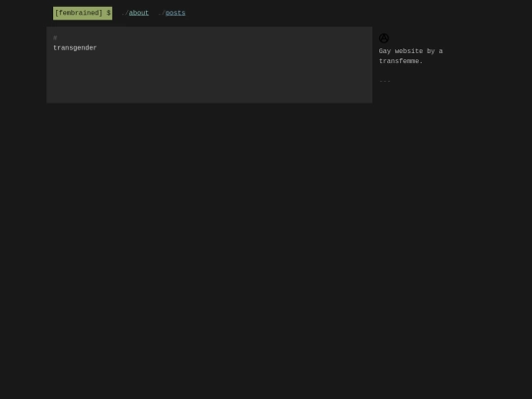Image resolution: width=532 pixels, height=399 pixels.
Task: Click the # symbol above transgender
Action: click(55, 37)
